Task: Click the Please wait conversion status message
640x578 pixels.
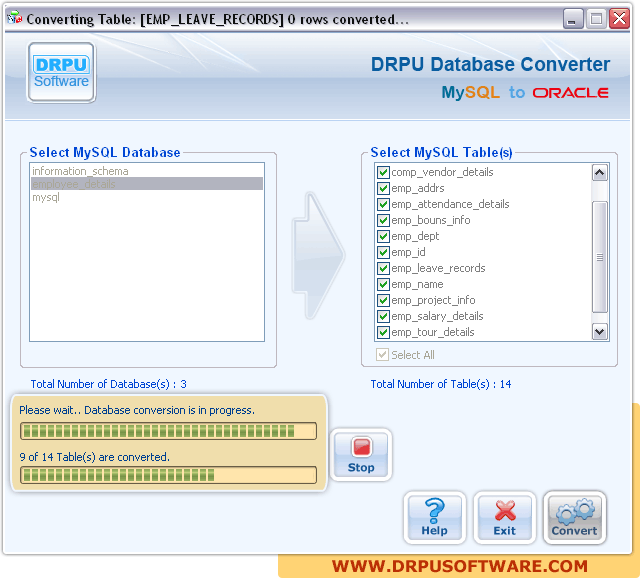Action: pos(137,410)
